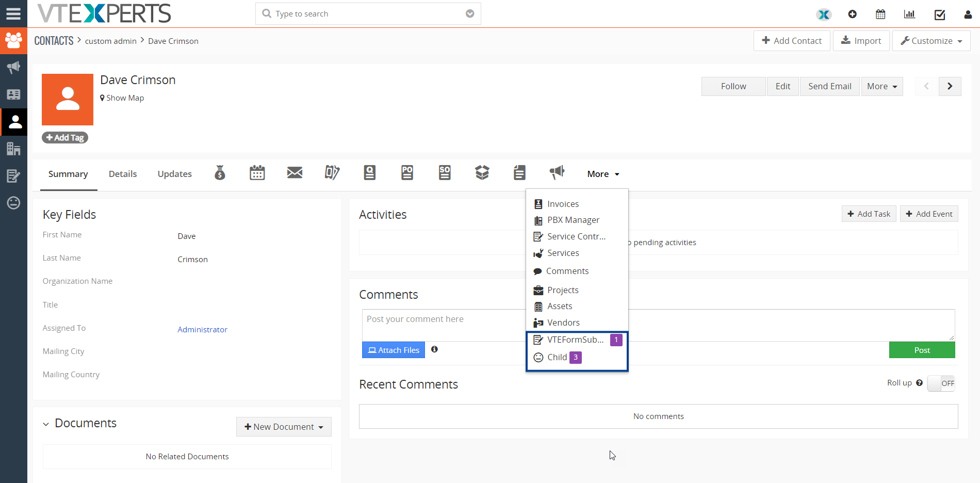Switch to the Updates tab

[x=175, y=174]
